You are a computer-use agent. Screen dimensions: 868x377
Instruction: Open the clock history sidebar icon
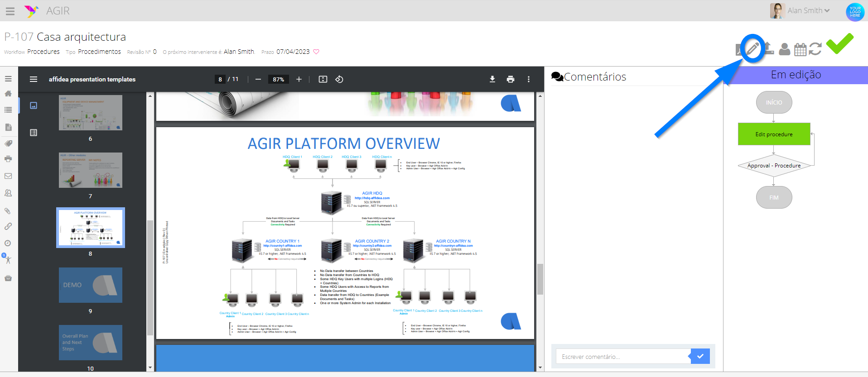8,243
